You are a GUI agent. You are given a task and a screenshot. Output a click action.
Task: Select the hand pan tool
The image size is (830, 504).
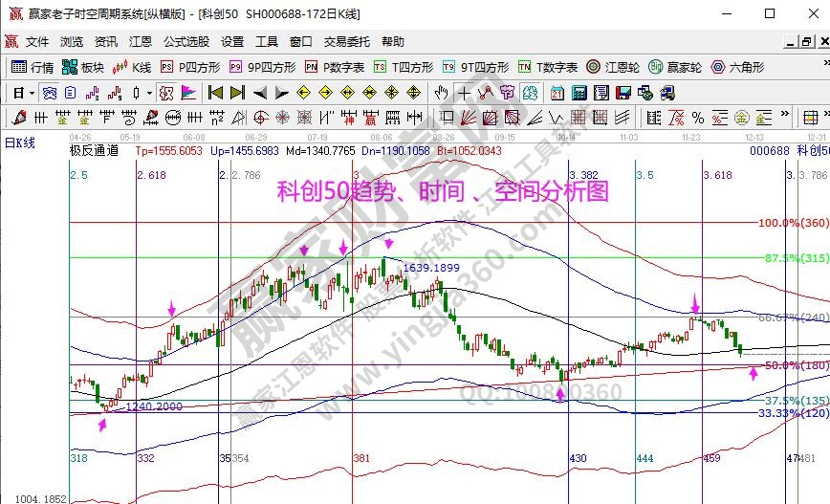(441, 93)
